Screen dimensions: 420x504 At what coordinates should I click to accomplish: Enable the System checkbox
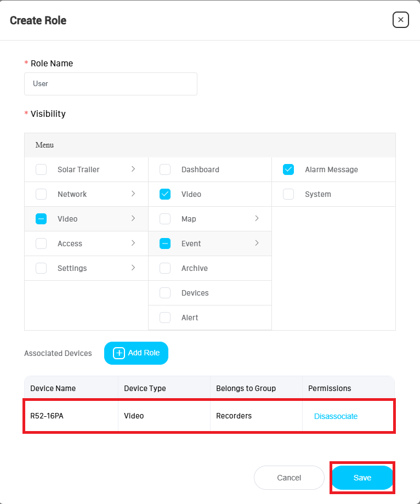pyautogui.click(x=288, y=194)
